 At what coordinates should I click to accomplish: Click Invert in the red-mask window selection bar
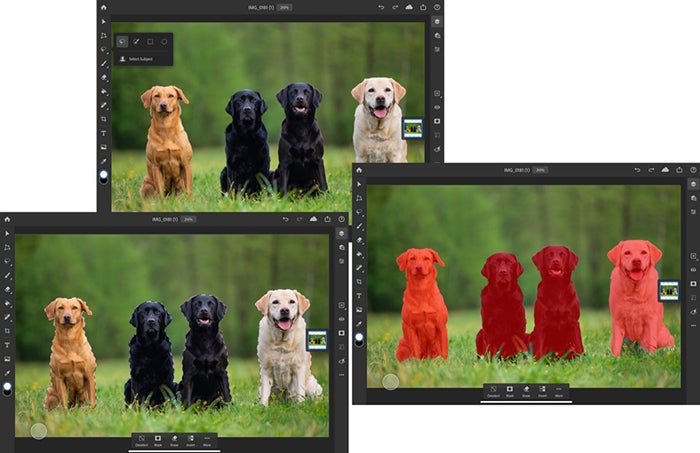542,391
